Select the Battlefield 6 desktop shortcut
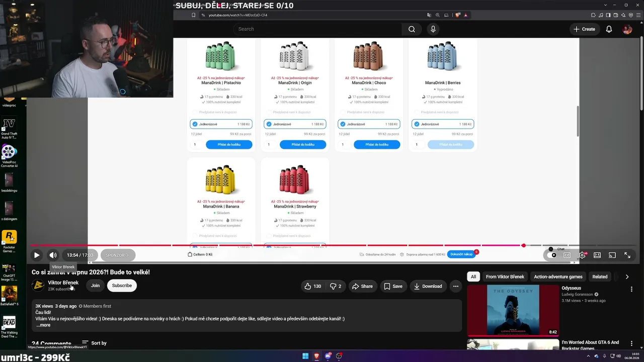The width and height of the screenshot is (644, 362). click(9, 296)
